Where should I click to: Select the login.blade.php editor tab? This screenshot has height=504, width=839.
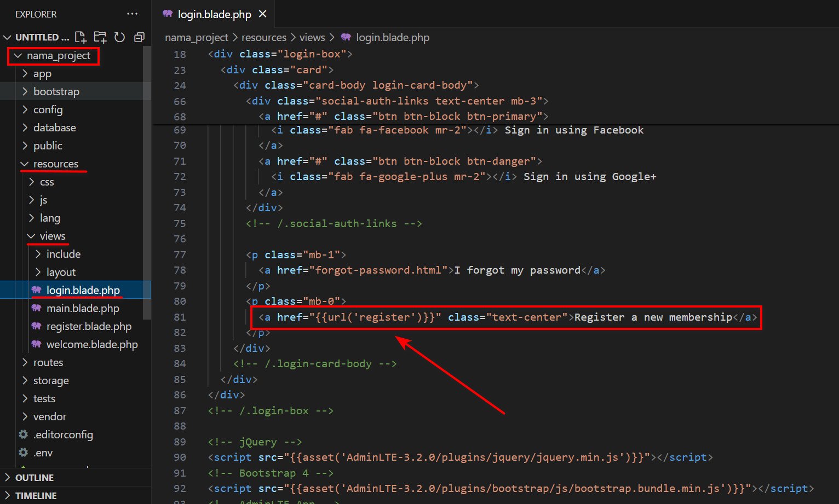214,14
